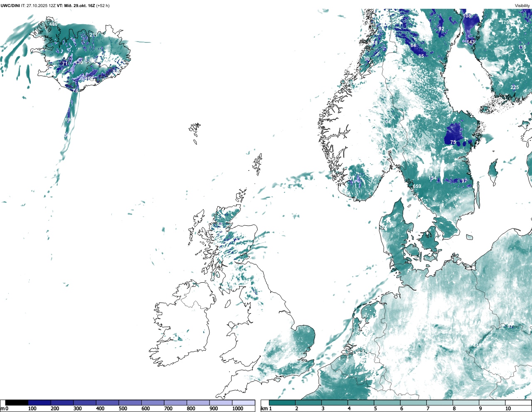Select the legend swatch between 100 and 200 m
The width and height of the screenshot is (532, 412).
pos(39,402)
